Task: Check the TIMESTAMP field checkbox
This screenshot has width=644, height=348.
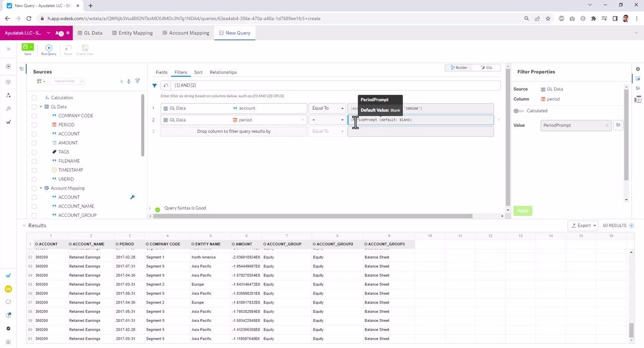Action: [x=34, y=170]
